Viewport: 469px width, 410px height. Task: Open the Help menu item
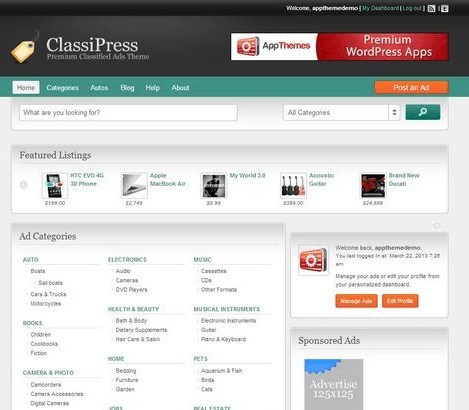point(153,88)
